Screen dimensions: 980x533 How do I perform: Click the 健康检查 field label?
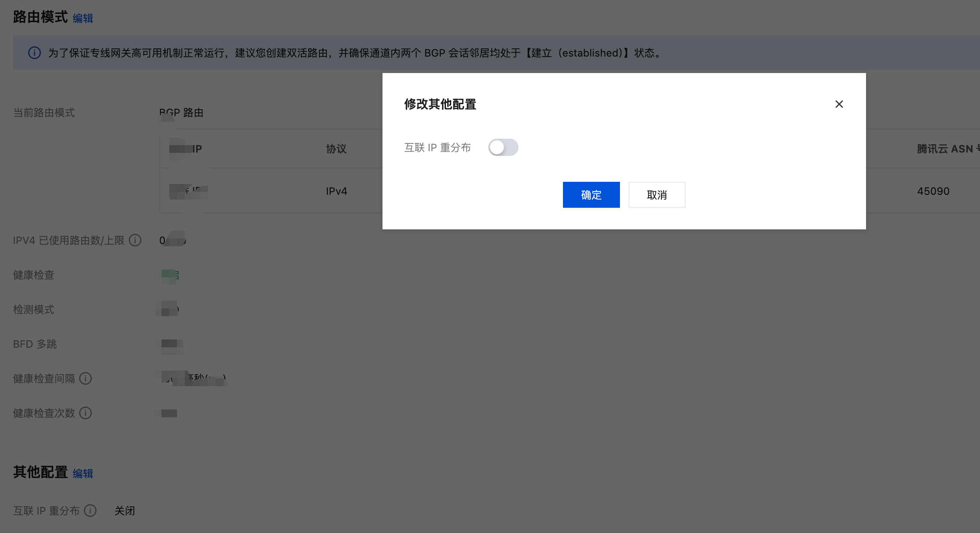click(34, 275)
